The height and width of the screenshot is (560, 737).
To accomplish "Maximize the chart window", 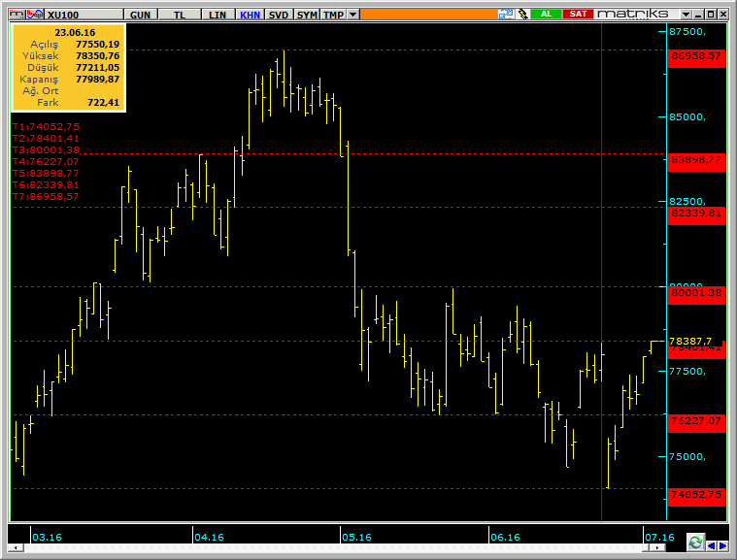I will point(711,15).
